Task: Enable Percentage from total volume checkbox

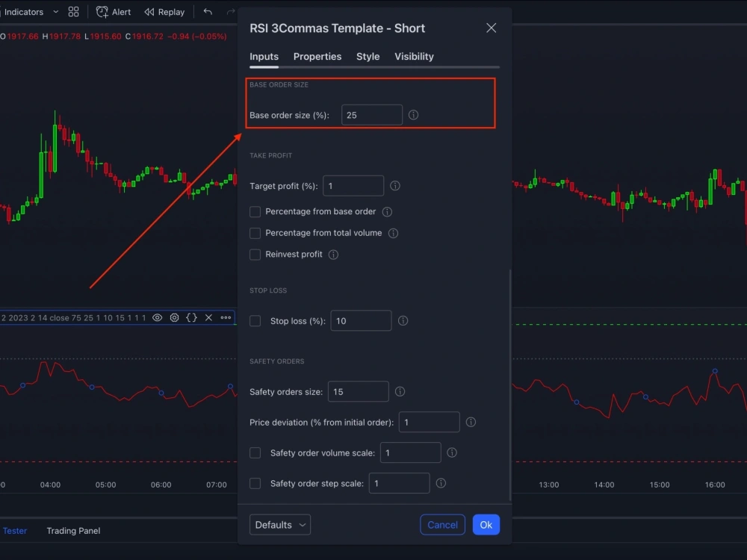Action: pyautogui.click(x=255, y=233)
